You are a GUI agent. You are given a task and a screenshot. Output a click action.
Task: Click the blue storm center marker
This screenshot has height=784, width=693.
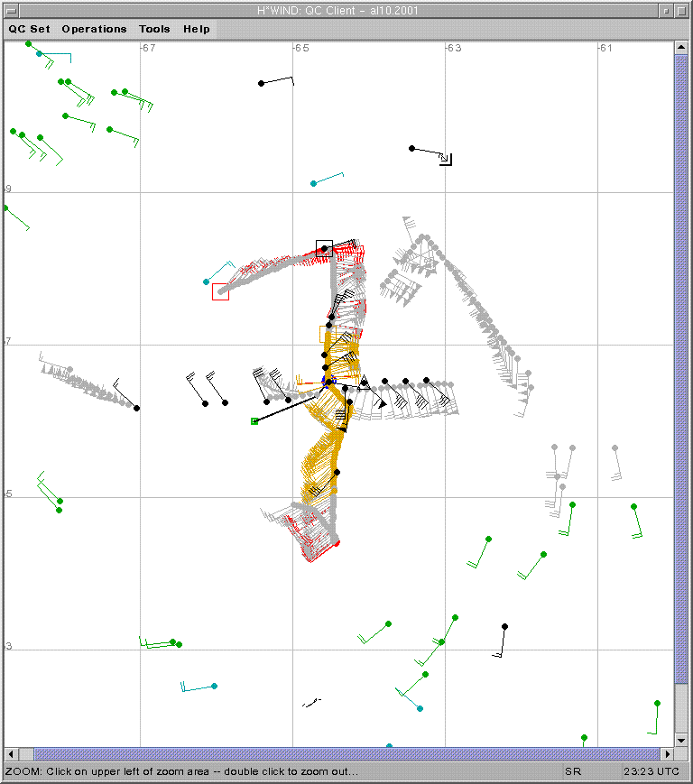(x=327, y=382)
